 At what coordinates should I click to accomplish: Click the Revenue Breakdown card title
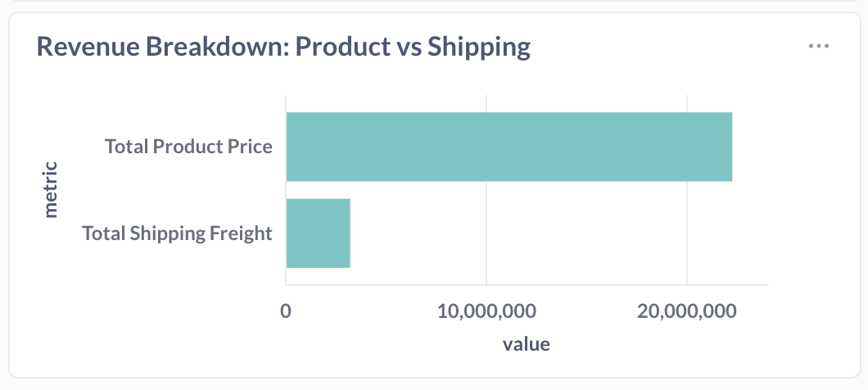pos(284,47)
